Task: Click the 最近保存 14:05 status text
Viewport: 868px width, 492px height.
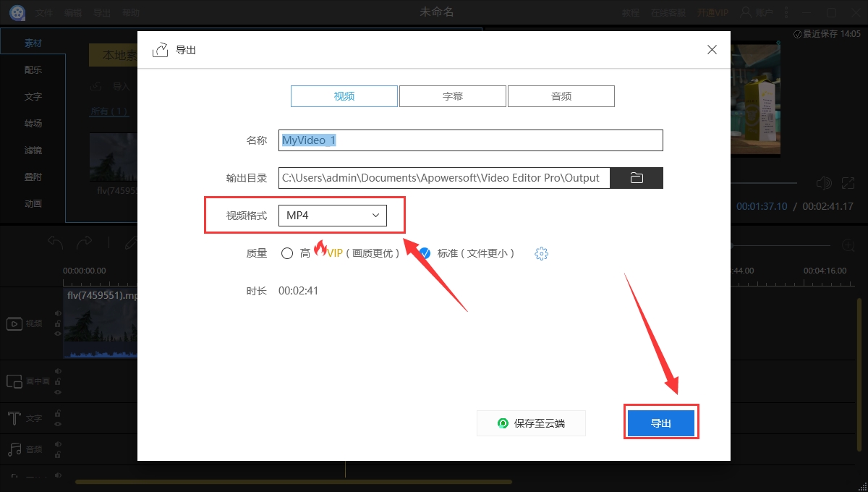Action: tap(827, 34)
